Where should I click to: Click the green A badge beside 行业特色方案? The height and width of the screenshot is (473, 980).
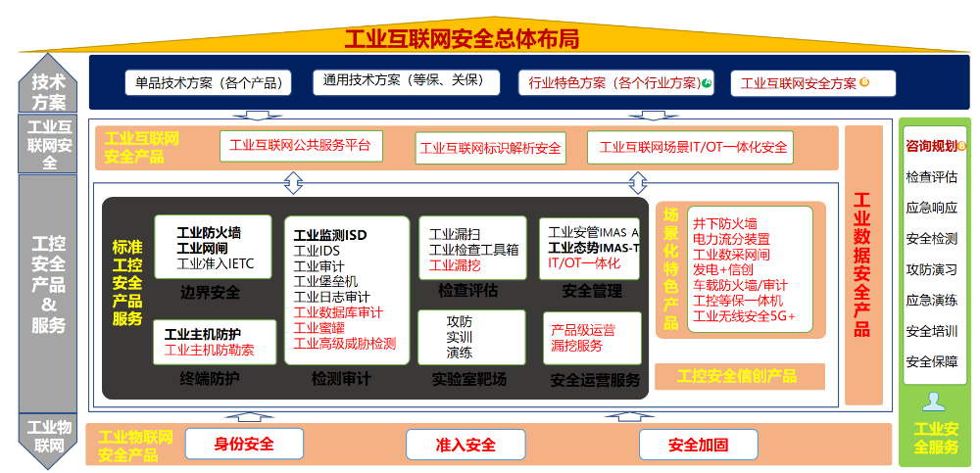click(x=708, y=82)
